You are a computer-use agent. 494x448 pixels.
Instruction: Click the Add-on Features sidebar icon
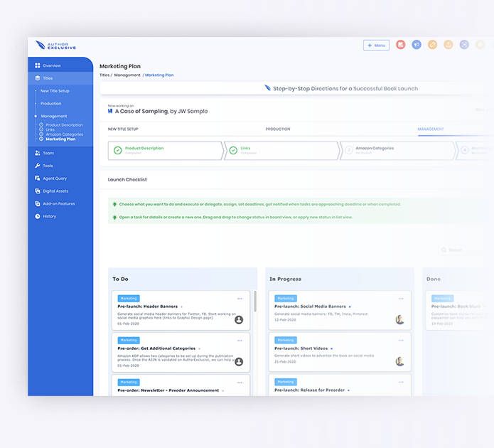pos(38,203)
